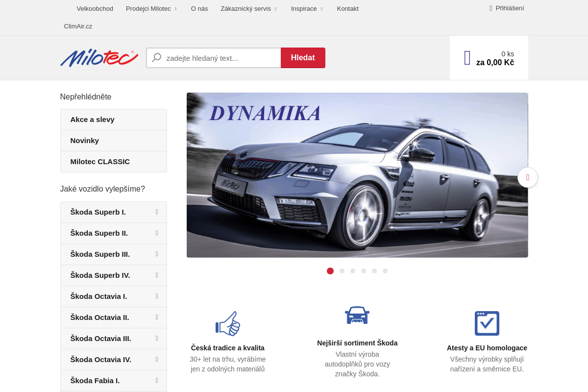
Task: Open the Akce a slevy page
Action: coord(92,119)
